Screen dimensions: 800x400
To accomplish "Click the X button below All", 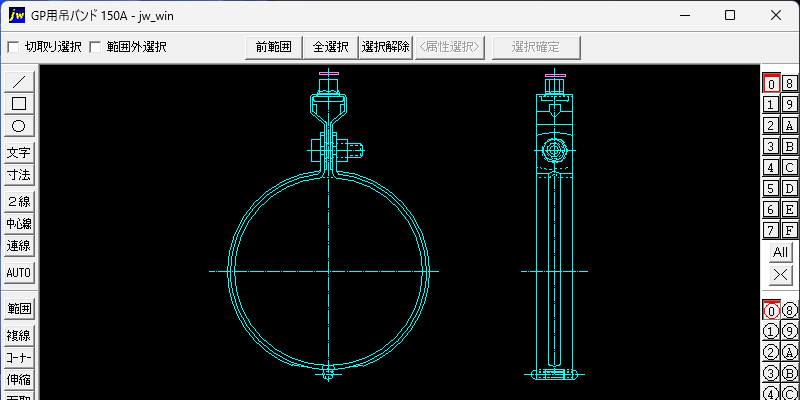I will click(x=780, y=275).
